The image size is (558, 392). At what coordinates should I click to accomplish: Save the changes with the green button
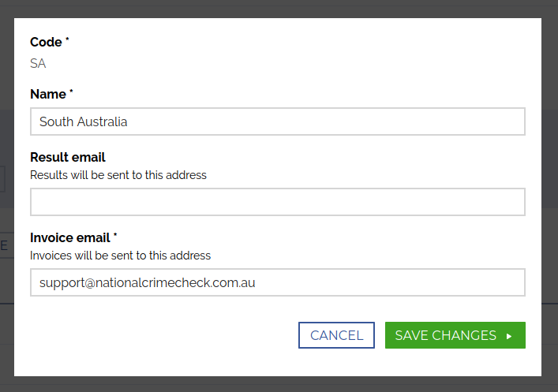pos(455,335)
